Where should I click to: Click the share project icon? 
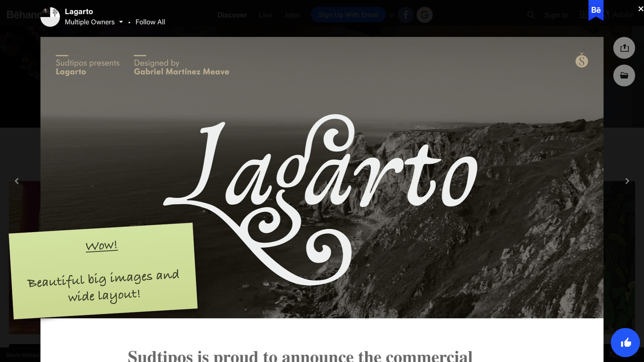coord(624,48)
